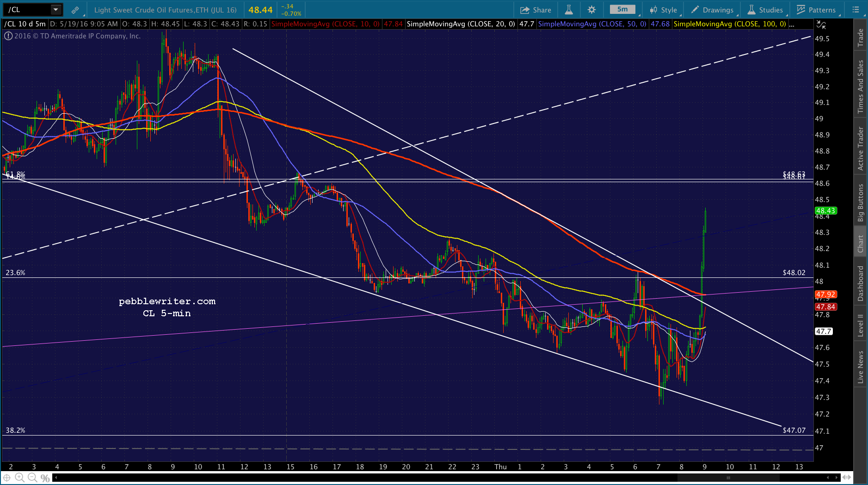Screen dimensions: 868x485
Task: Open the Live News side tab
Action: [x=861, y=367]
